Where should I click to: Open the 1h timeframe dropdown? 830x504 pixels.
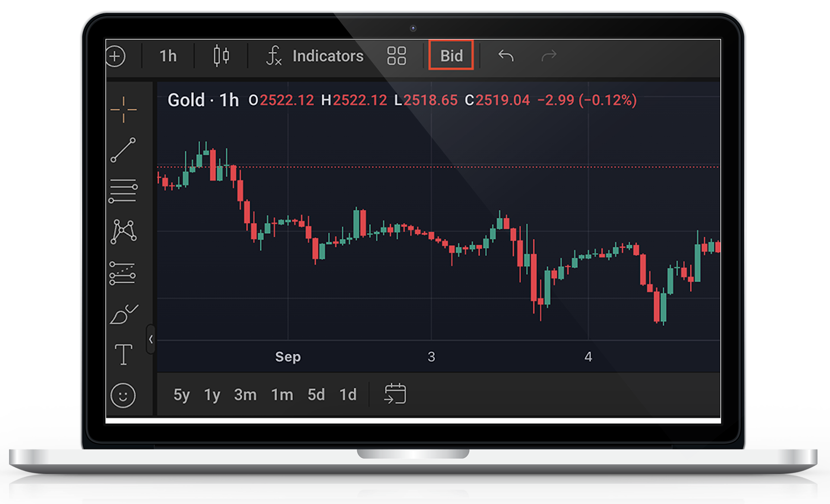pyautogui.click(x=168, y=56)
